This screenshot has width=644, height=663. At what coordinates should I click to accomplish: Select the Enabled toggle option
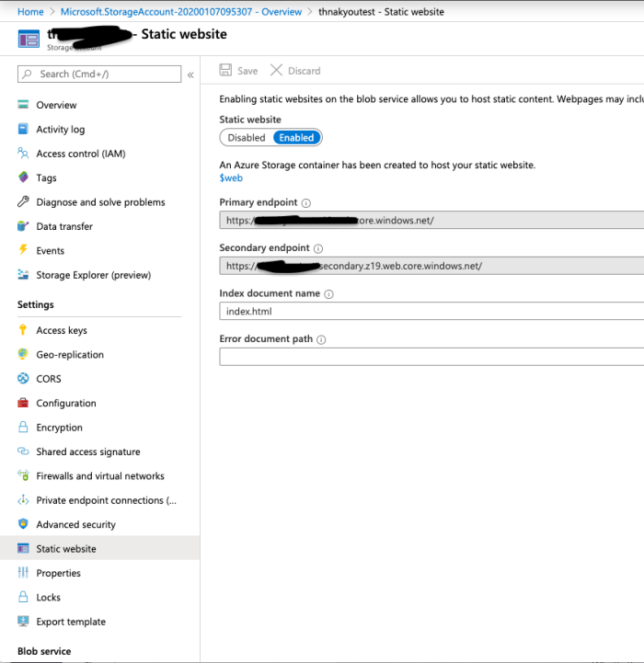[296, 138]
